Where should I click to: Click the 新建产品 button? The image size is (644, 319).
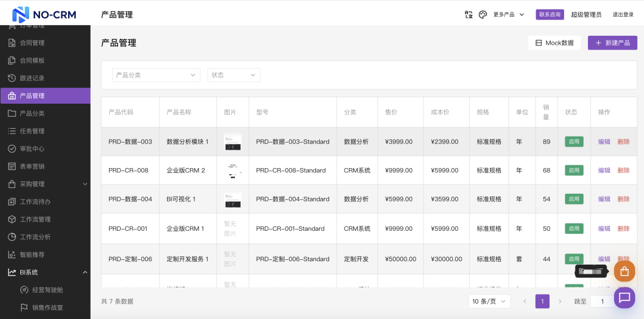(612, 43)
